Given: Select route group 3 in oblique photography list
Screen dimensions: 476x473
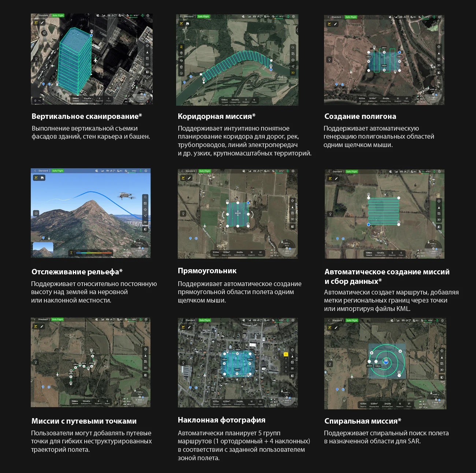Looking at the screenshot, I should [x=286, y=363].
